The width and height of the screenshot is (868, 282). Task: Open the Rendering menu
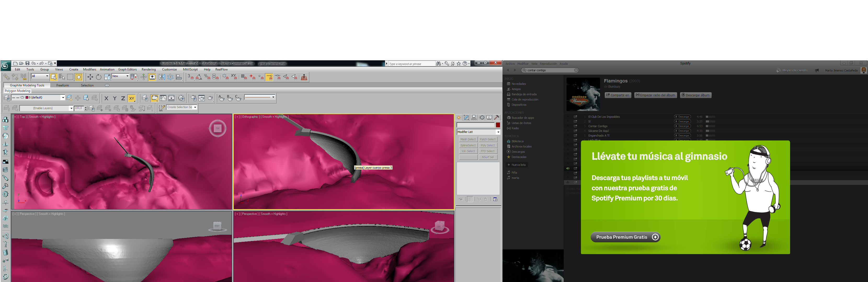coord(149,69)
